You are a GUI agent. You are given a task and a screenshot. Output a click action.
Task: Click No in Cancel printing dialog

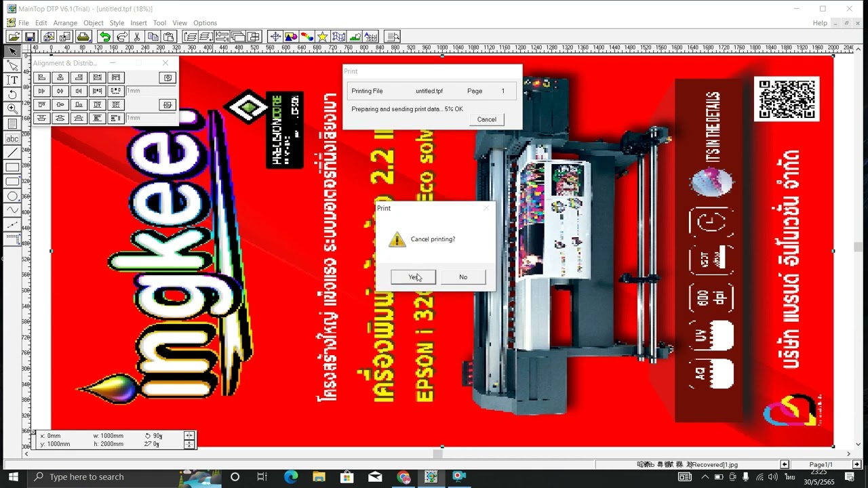click(463, 277)
